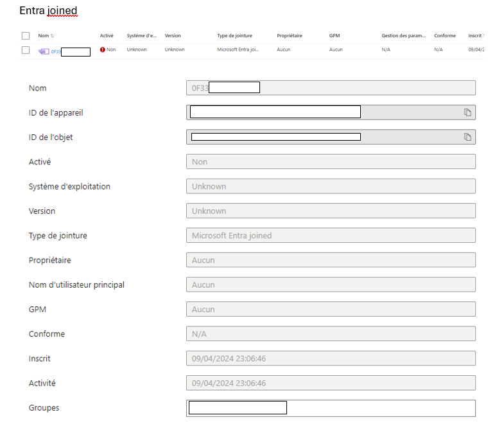This screenshot has width=504, height=424.
Task: Click the Version field showing Unknown
Action: point(331,211)
